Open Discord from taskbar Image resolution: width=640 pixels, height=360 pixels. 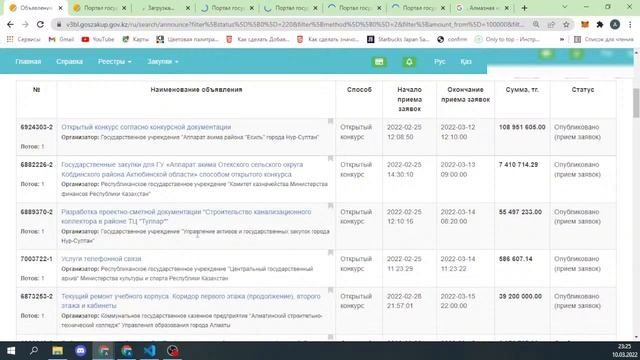[x=80, y=351]
